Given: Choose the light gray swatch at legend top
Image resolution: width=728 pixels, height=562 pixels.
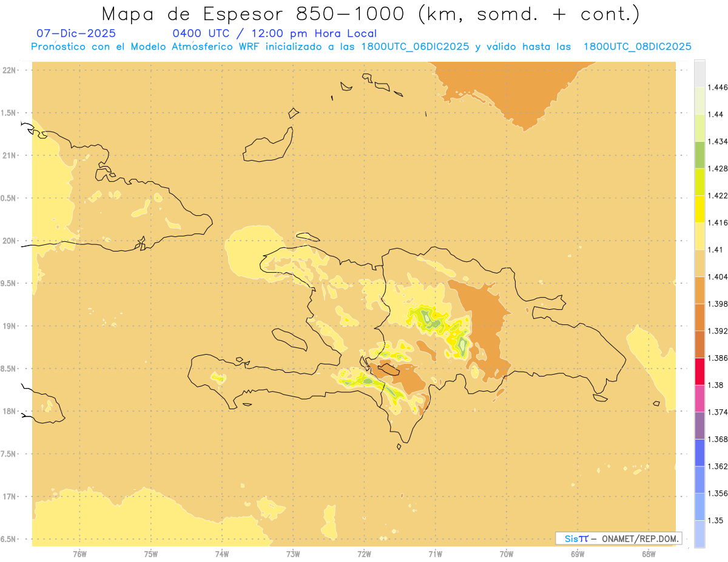Looking at the screenshot, I should click(699, 73).
